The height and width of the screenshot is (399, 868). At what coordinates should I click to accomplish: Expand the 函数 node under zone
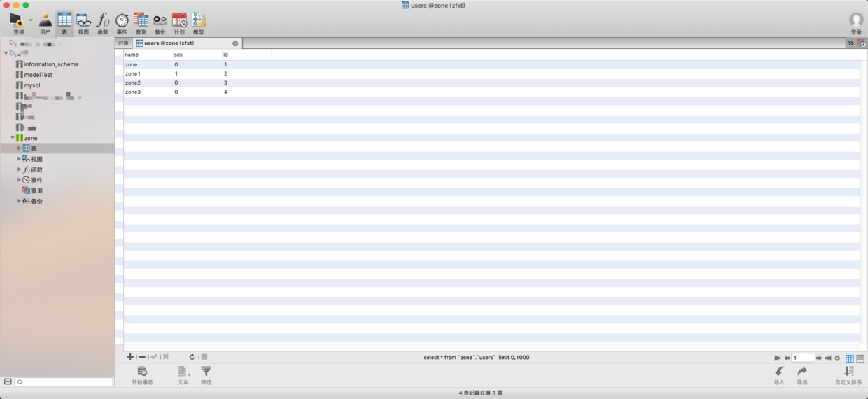20,169
